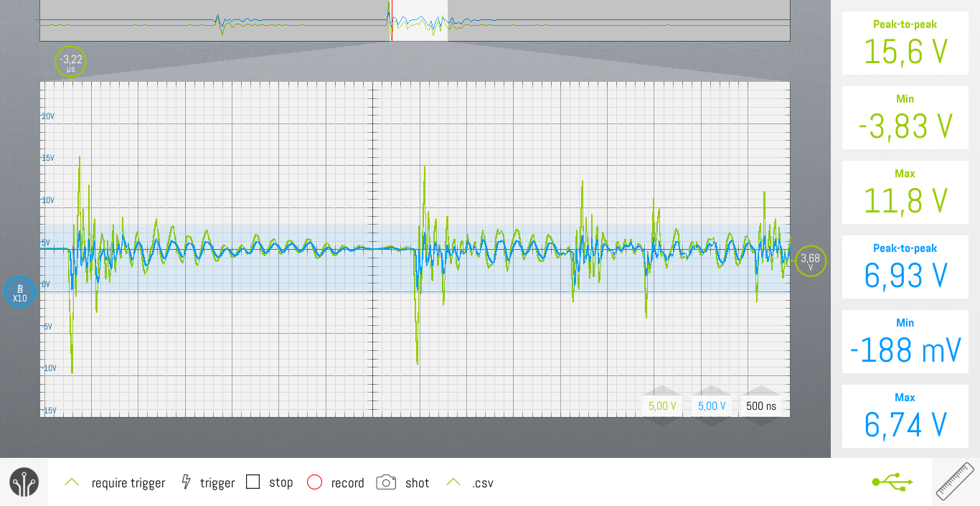The image size is (980, 506).
Task: Open the ruler measurement panel icon
Action: tap(956, 482)
